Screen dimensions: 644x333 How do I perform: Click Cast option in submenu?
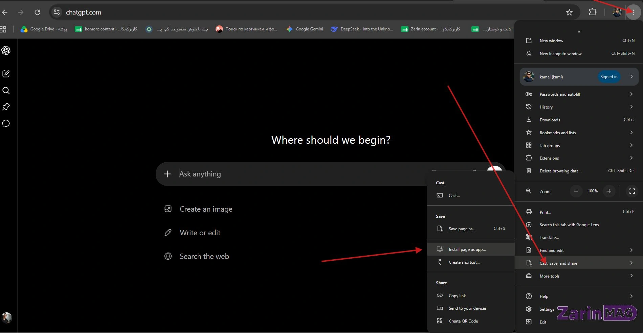(x=471, y=195)
